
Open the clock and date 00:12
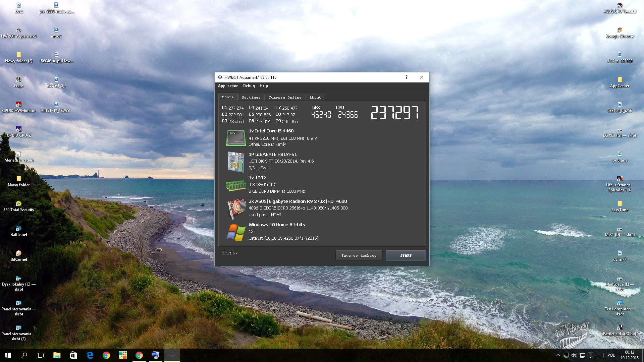630,355
